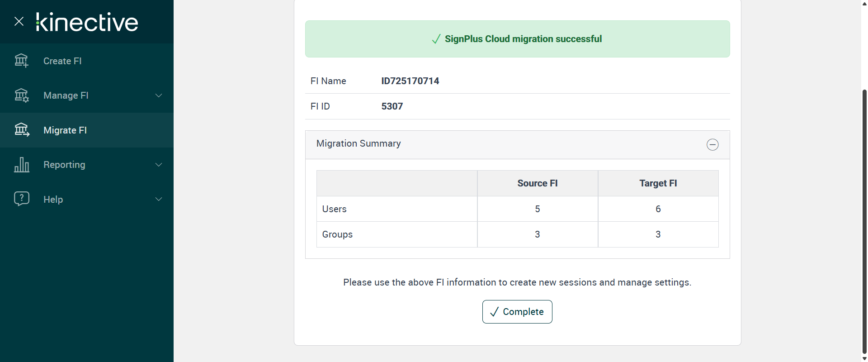Click the Migration Summary header title
This screenshot has height=362, width=868.
pos(359,143)
